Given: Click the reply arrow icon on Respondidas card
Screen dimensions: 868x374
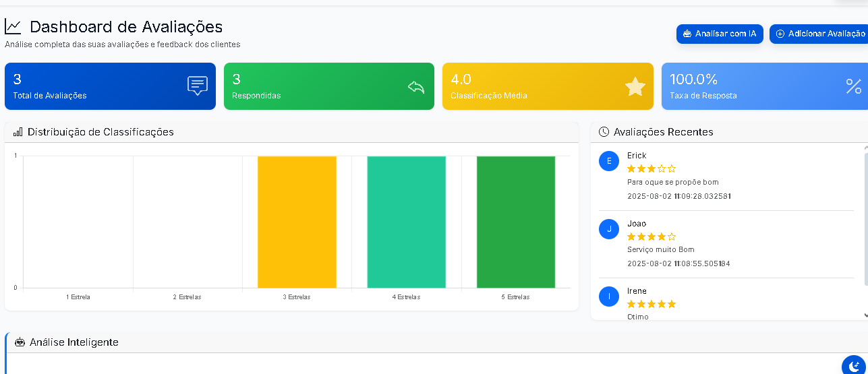Looking at the screenshot, I should (x=416, y=87).
